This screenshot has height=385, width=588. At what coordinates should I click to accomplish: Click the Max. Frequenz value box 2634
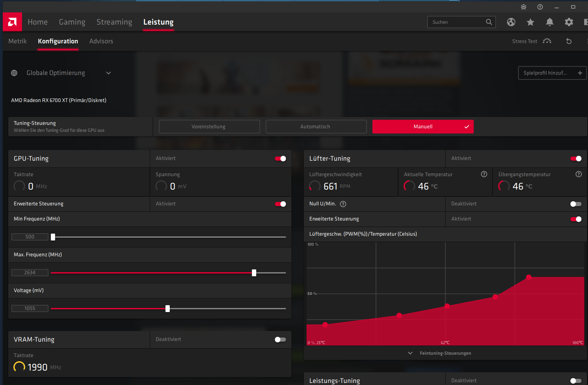click(x=30, y=272)
